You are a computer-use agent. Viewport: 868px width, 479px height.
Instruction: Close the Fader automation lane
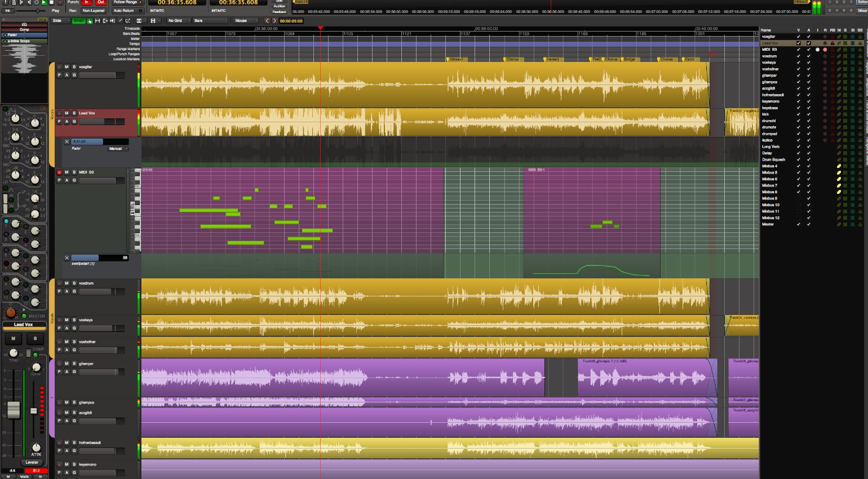point(67,142)
